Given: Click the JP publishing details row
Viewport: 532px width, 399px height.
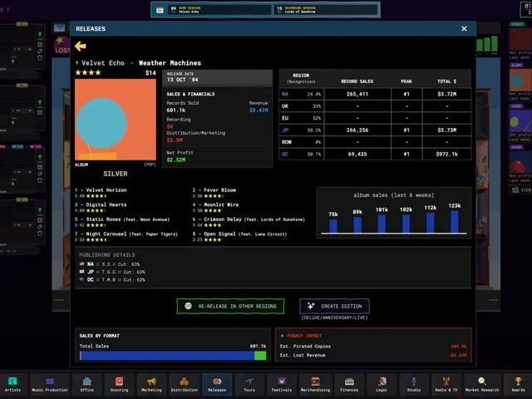Looking at the screenshot, I should 112,272.
